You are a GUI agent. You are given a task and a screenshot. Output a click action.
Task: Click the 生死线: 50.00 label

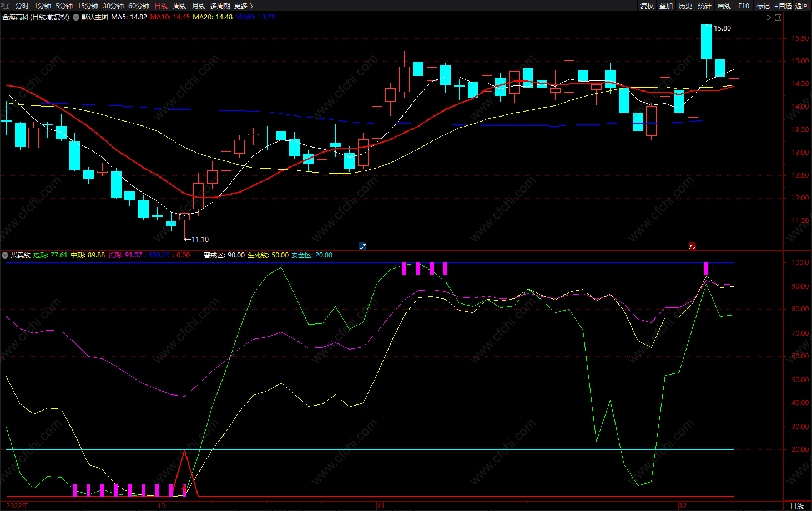point(268,255)
